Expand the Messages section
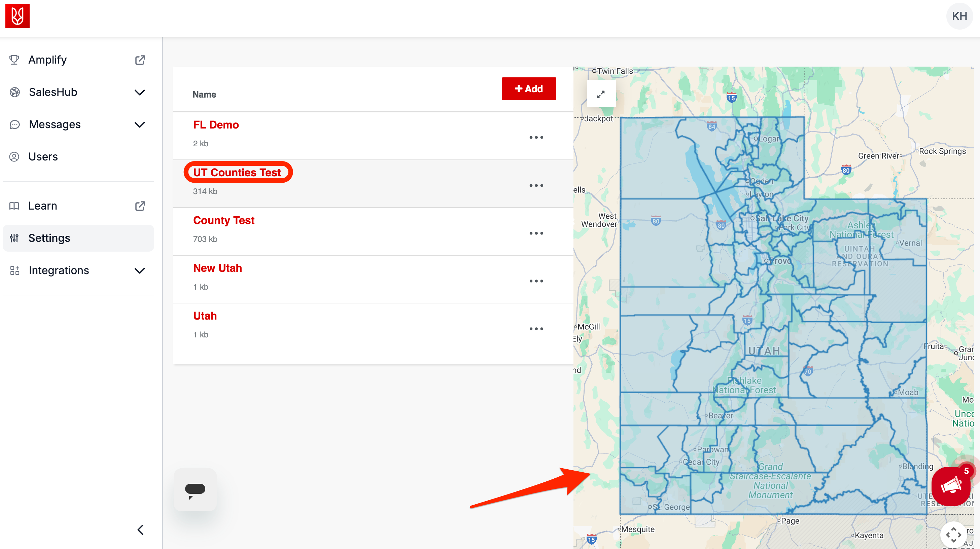Viewport: 980px width, 549px height. click(140, 124)
